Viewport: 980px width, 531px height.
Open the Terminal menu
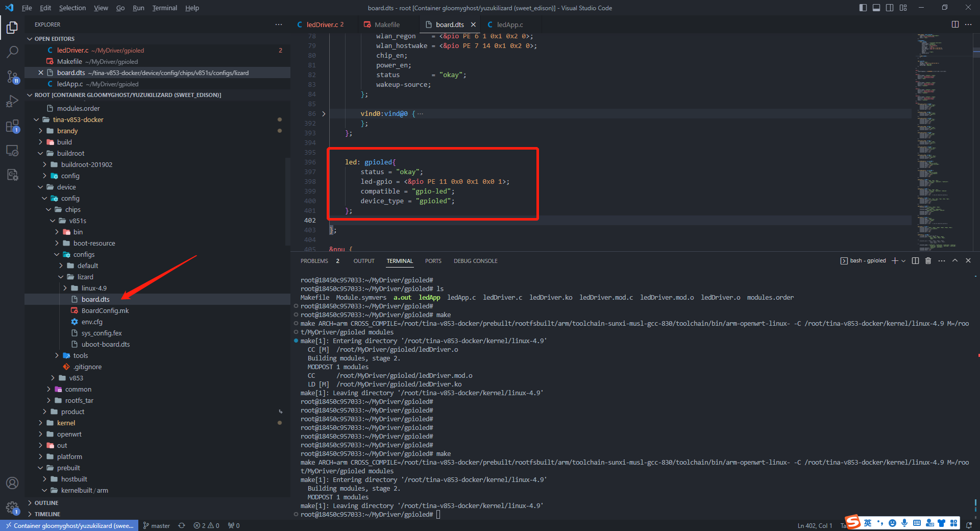[164, 8]
